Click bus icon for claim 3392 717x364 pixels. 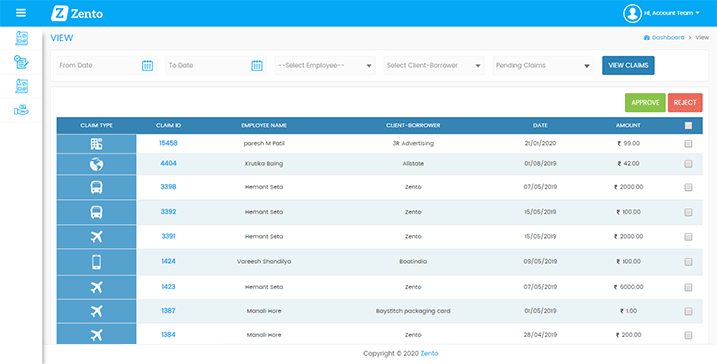[x=96, y=212]
